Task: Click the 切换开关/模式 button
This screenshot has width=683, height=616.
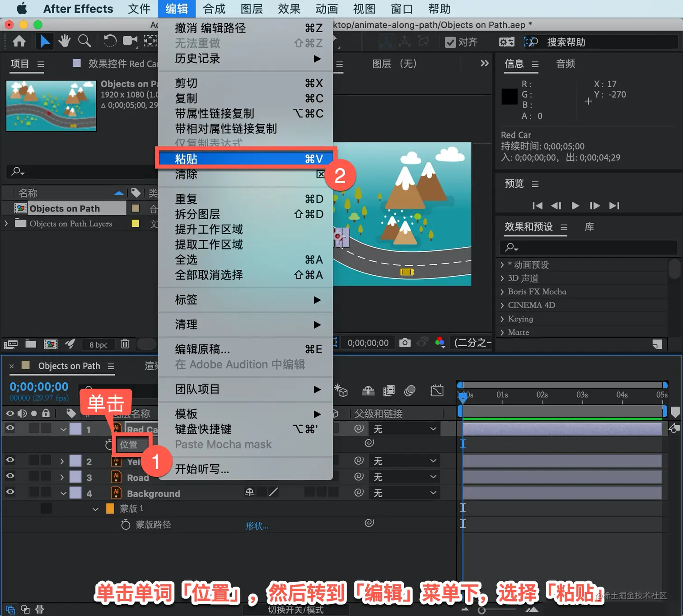Action: 296,610
